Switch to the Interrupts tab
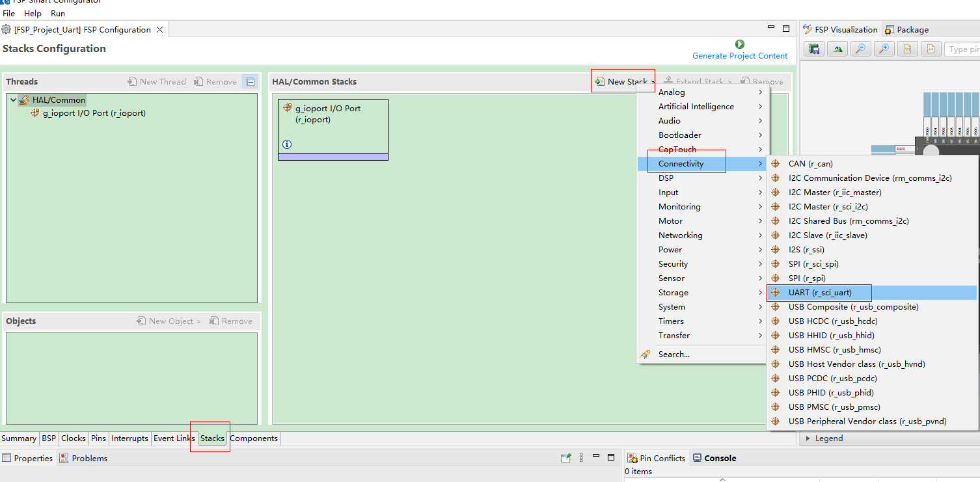 click(x=129, y=438)
